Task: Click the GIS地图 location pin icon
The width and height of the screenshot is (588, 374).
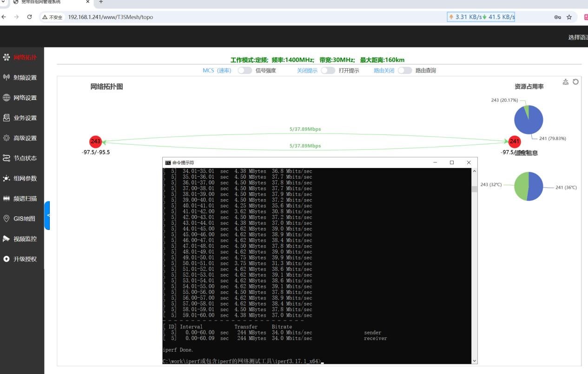Action: click(7, 219)
